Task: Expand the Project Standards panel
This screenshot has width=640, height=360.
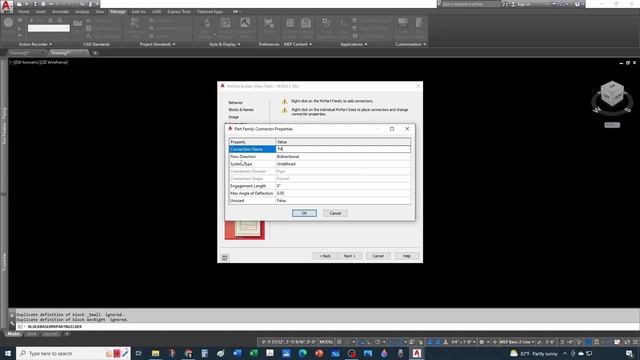Action: (157, 44)
